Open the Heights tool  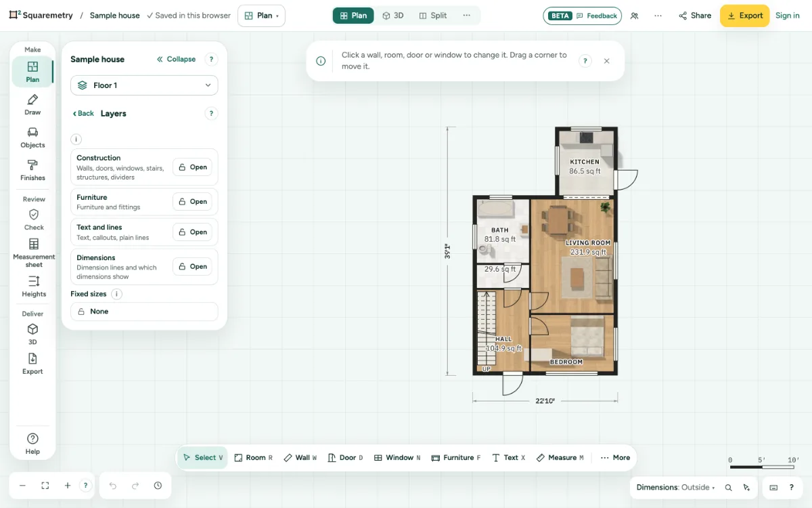34,286
